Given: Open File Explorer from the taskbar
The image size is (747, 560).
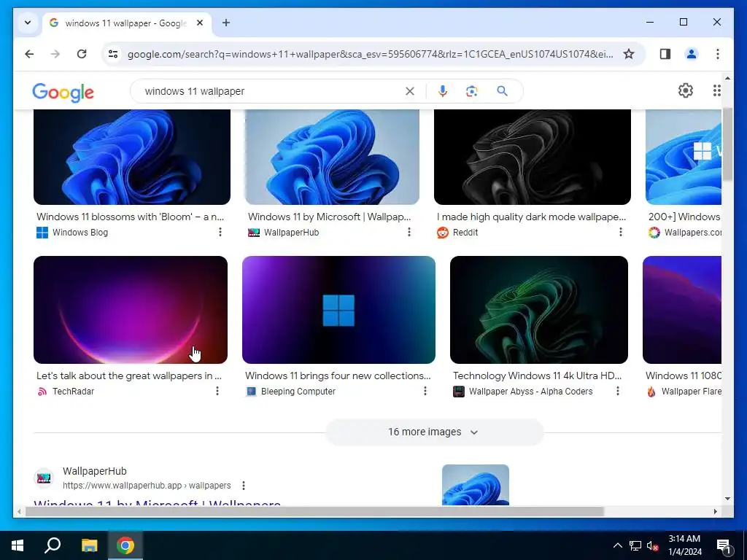Looking at the screenshot, I should [89, 545].
